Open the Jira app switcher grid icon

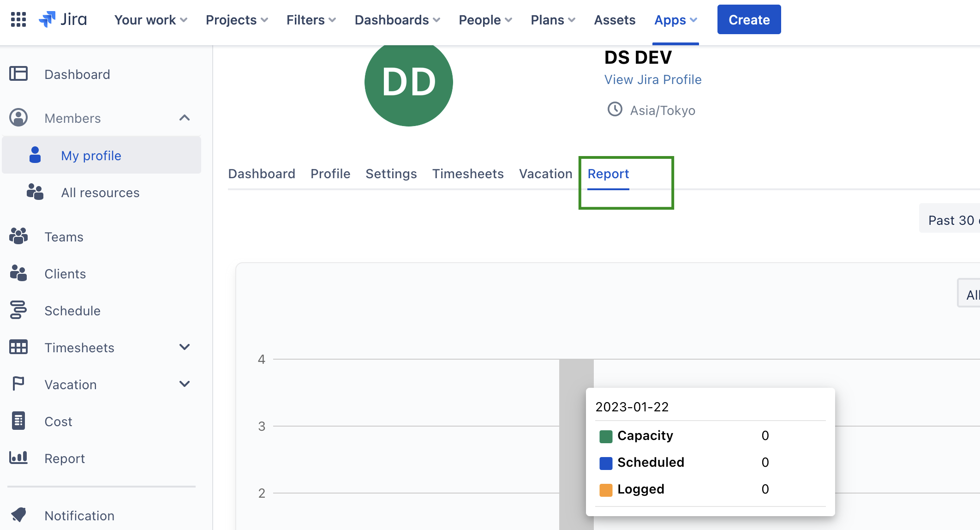[x=18, y=19]
